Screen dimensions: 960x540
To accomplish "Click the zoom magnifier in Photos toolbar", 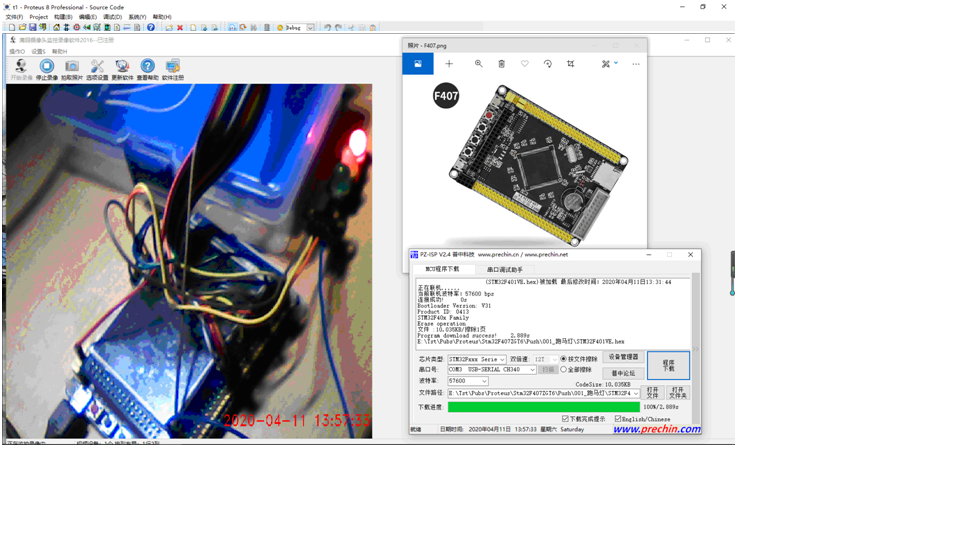I will click(x=478, y=64).
